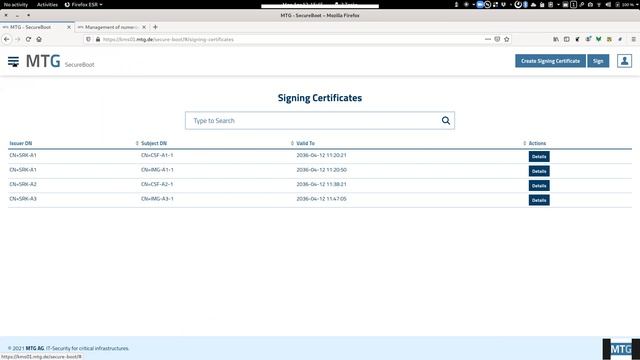Viewport: 640px width, 360px height.
Task: Click Create Signing Certificate button
Action: click(x=550, y=61)
